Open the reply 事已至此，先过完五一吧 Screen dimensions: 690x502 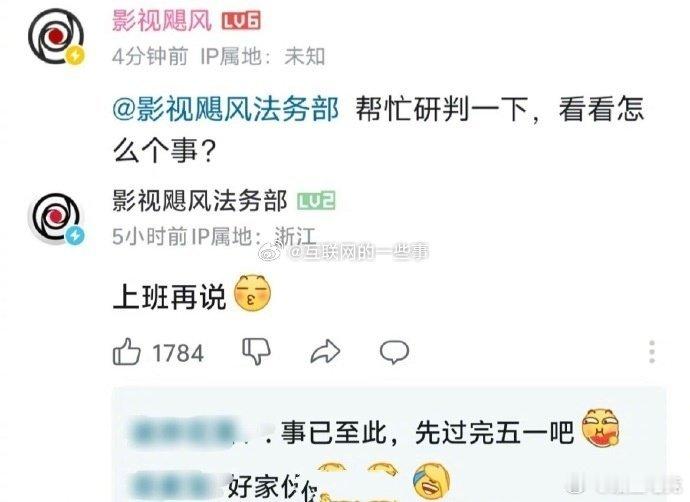(x=427, y=432)
